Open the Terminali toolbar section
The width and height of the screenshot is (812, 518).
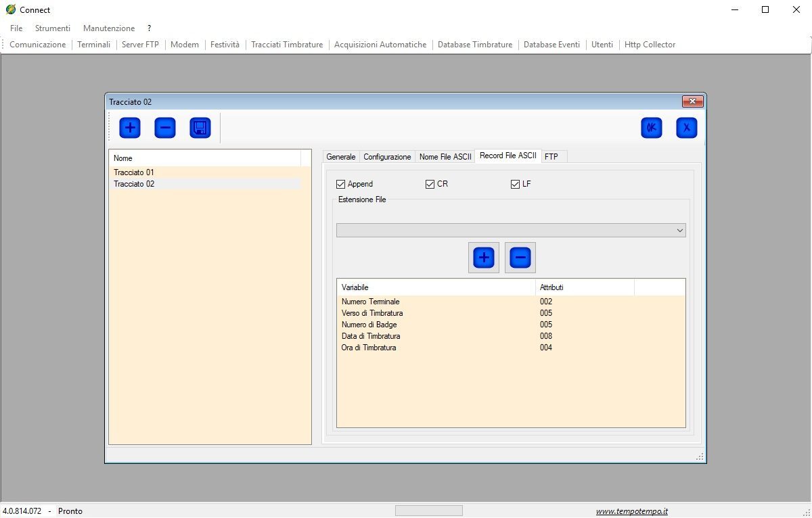tap(93, 45)
